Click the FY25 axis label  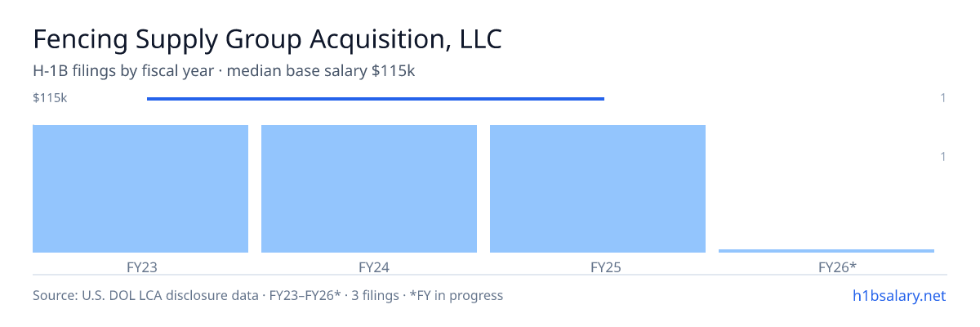pyautogui.click(x=598, y=267)
